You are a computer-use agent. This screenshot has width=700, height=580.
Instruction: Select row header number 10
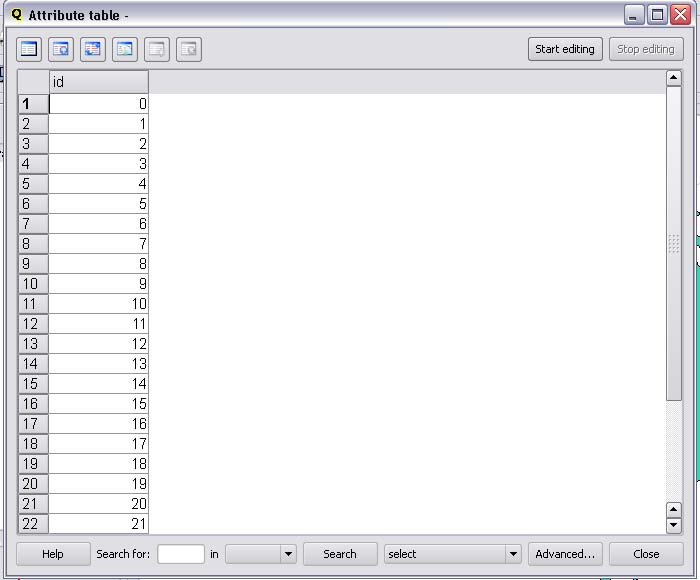click(32, 284)
